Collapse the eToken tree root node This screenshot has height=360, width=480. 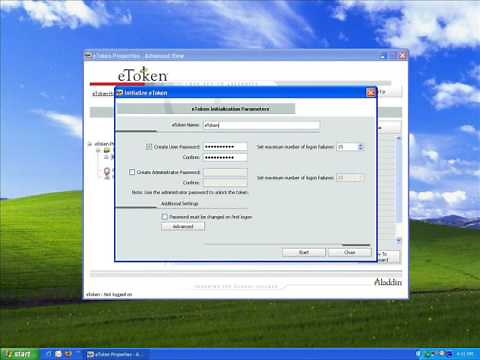[x=90, y=144]
